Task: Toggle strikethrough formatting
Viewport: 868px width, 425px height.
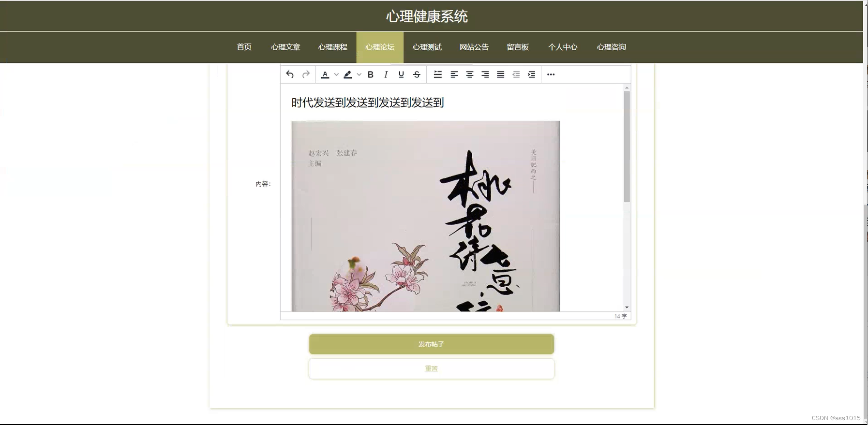Action: 417,74
